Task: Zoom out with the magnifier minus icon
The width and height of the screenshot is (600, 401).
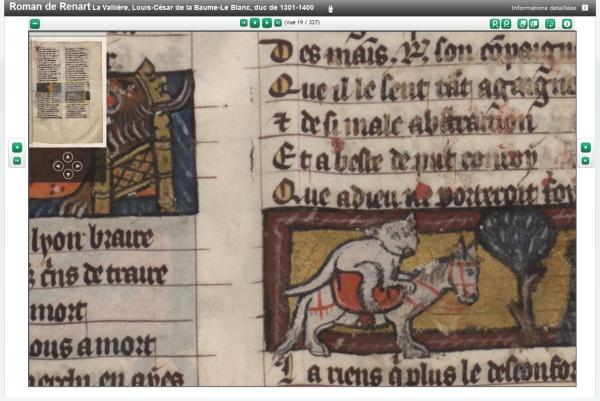Action: (506, 24)
